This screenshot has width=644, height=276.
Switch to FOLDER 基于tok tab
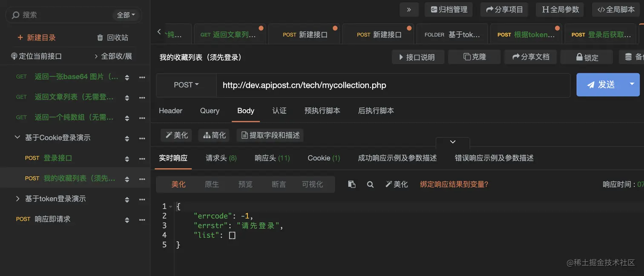(452, 35)
